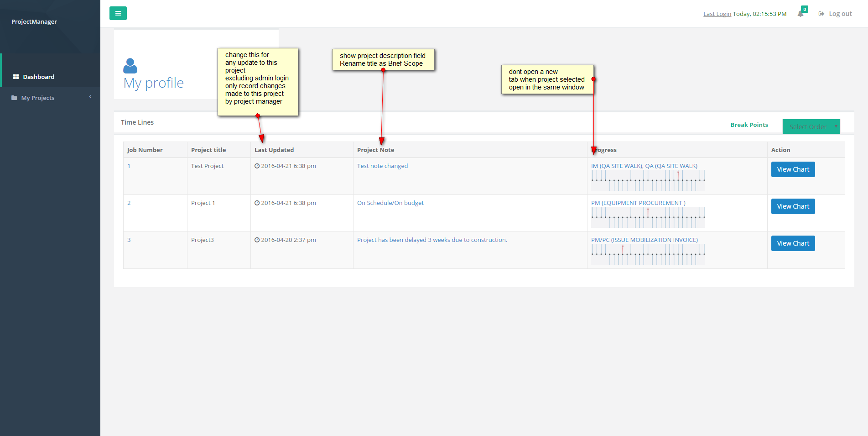Open the 'Test note changed' project note
Screen dimensions: 868x436
point(382,166)
